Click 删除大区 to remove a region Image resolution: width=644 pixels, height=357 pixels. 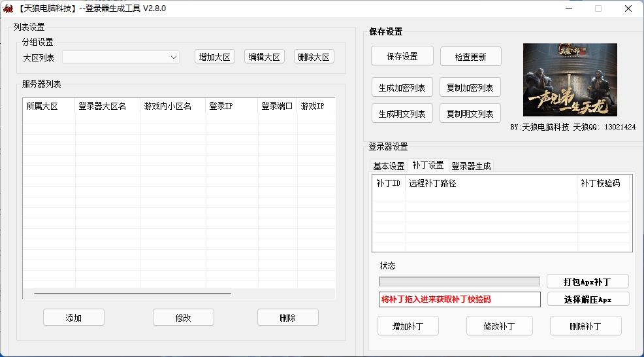click(x=314, y=57)
